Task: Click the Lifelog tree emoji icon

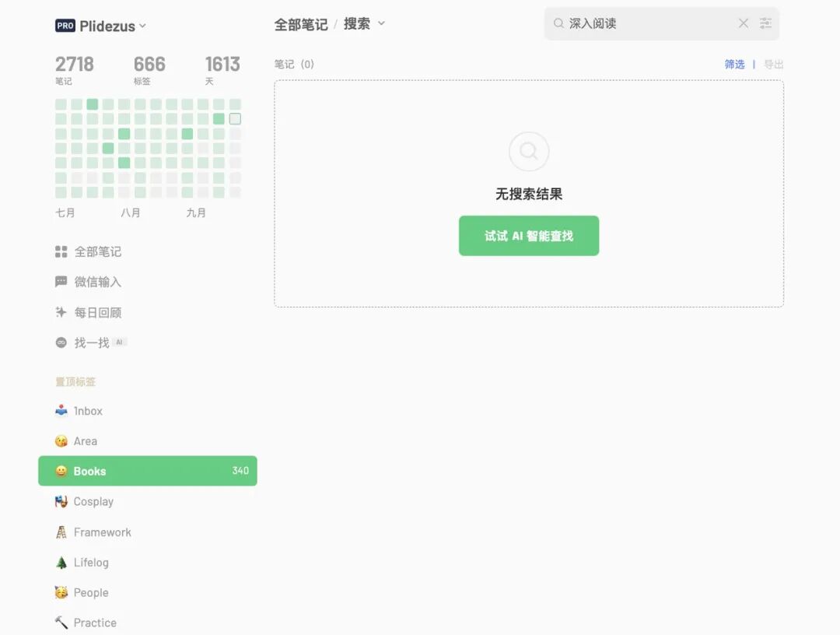Action: click(x=61, y=562)
